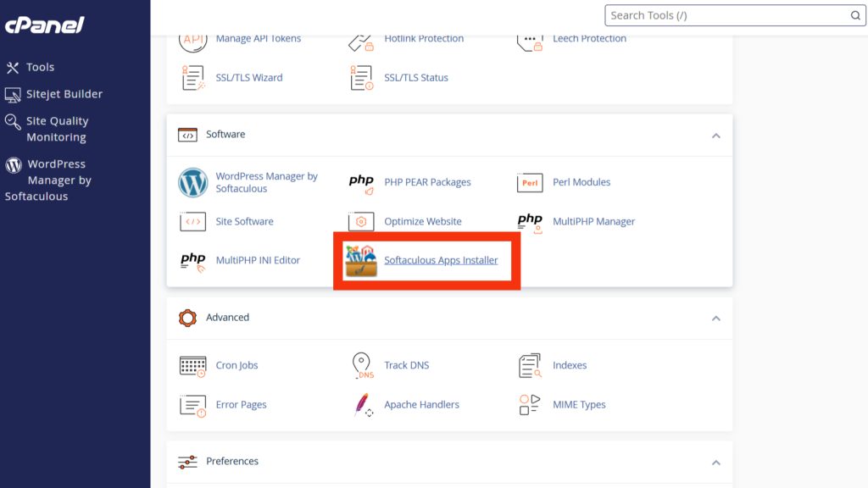The height and width of the screenshot is (488, 868).
Task: Open the Track DNS pin icon
Action: click(x=362, y=366)
